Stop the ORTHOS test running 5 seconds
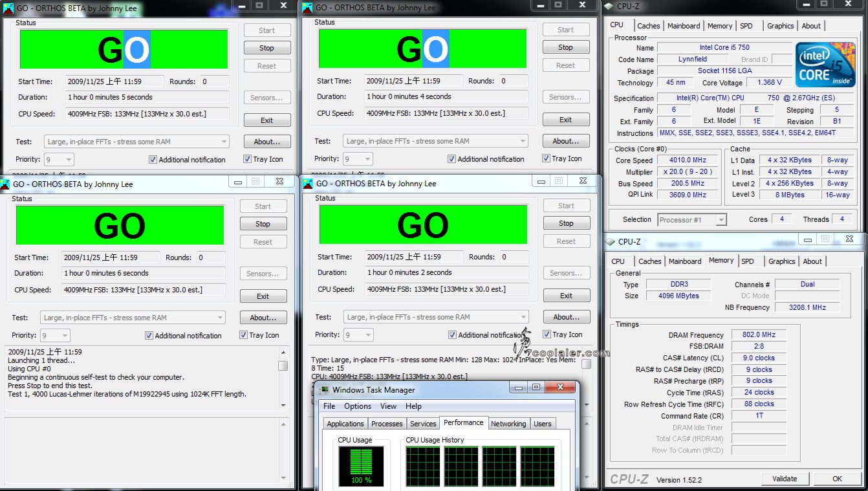This screenshot has width=868, height=491. coord(267,48)
